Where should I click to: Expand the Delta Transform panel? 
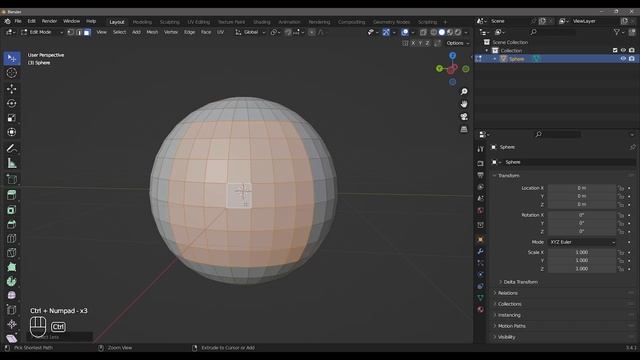pos(520,282)
